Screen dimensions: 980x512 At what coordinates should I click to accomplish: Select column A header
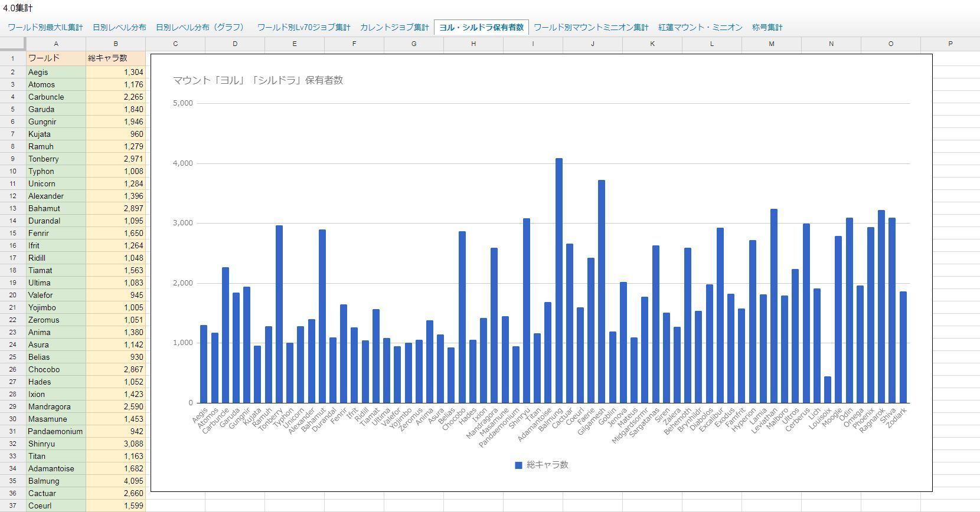pyautogui.click(x=56, y=44)
